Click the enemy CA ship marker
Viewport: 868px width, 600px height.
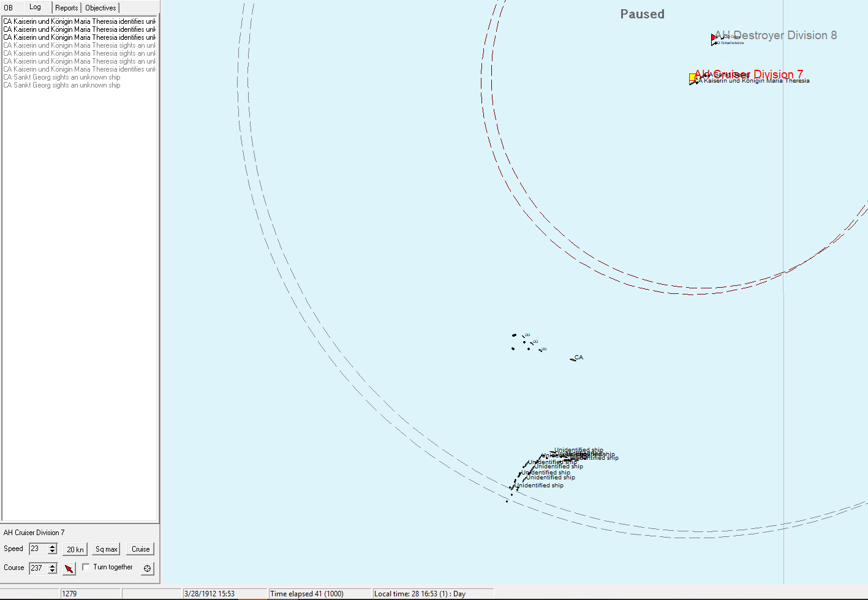573,359
